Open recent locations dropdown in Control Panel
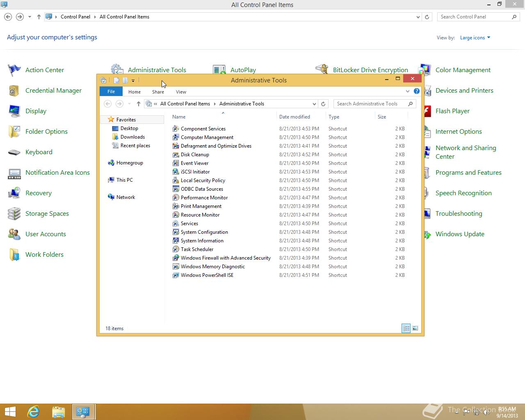The image size is (525, 420). [x=30, y=17]
